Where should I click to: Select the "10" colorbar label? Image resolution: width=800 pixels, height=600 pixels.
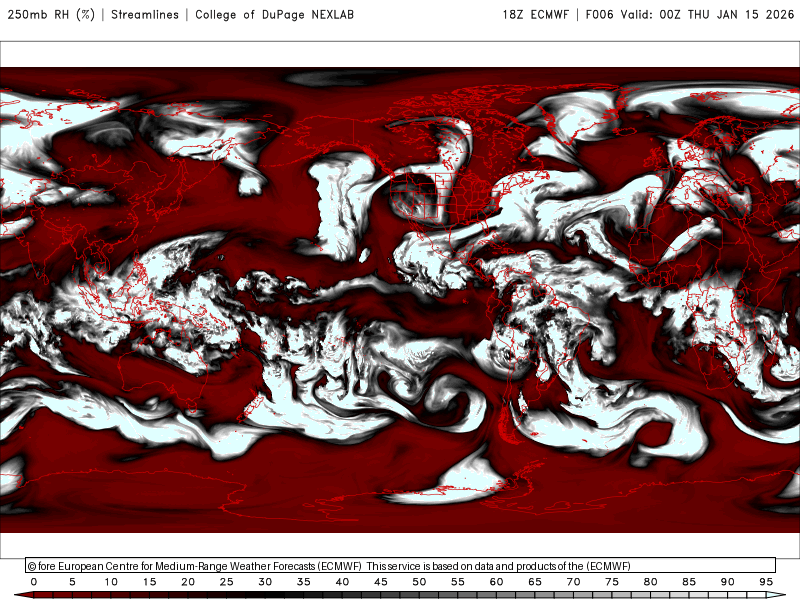[111, 582]
